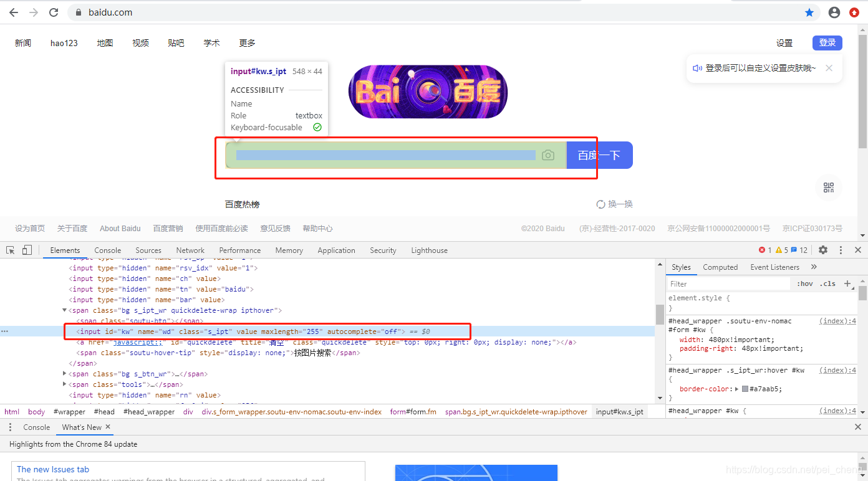Add a new style rule with the plus icon
The width and height of the screenshot is (868, 481).
847,283
